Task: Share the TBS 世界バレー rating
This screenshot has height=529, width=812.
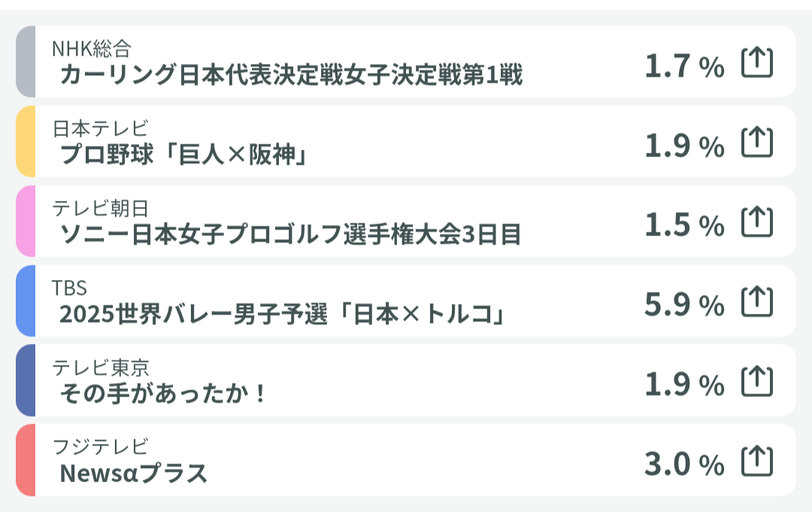Action: click(757, 301)
